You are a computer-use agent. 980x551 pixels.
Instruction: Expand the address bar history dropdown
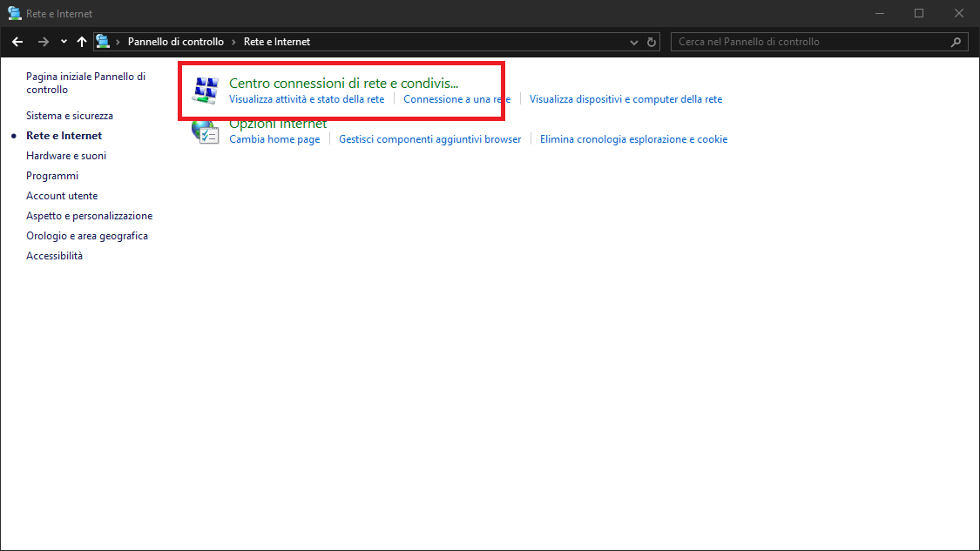(x=633, y=42)
